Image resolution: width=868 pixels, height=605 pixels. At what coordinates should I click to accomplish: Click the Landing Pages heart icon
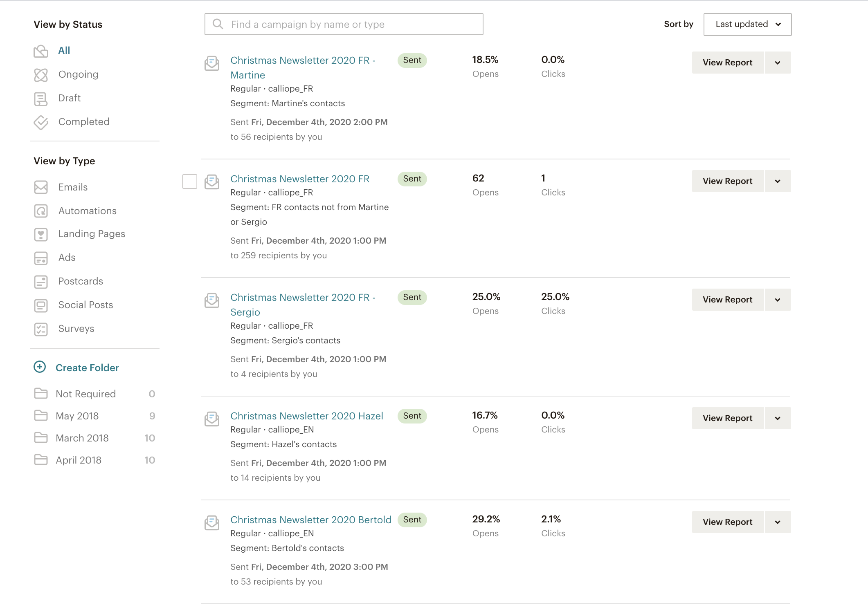[41, 234]
